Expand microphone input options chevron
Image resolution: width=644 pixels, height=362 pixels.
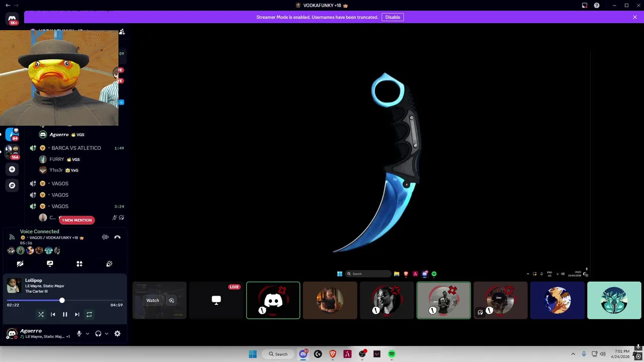tap(88, 333)
